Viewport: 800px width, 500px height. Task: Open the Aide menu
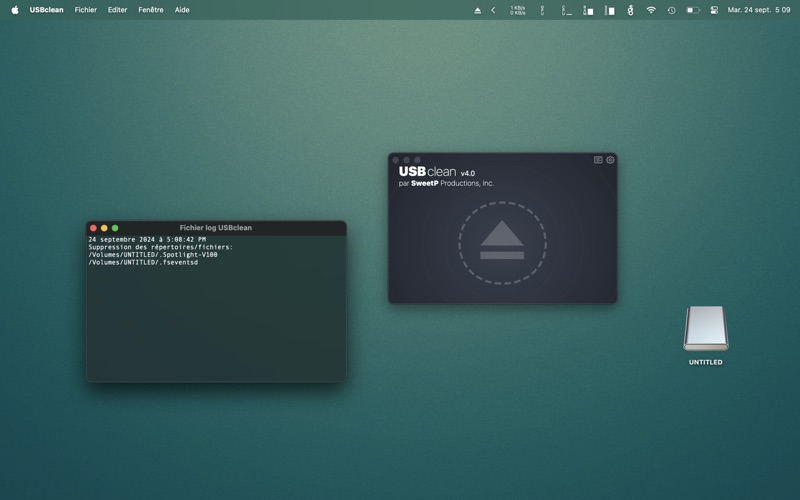tap(182, 10)
